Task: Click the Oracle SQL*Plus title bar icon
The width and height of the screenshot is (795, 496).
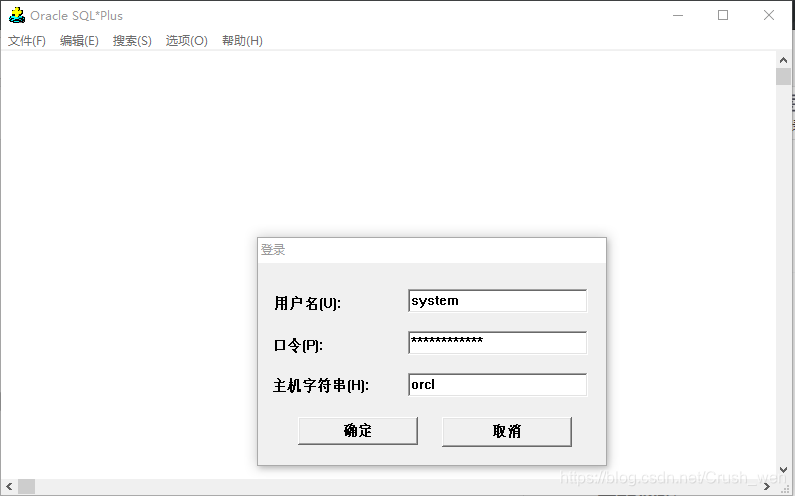Action: [17, 15]
